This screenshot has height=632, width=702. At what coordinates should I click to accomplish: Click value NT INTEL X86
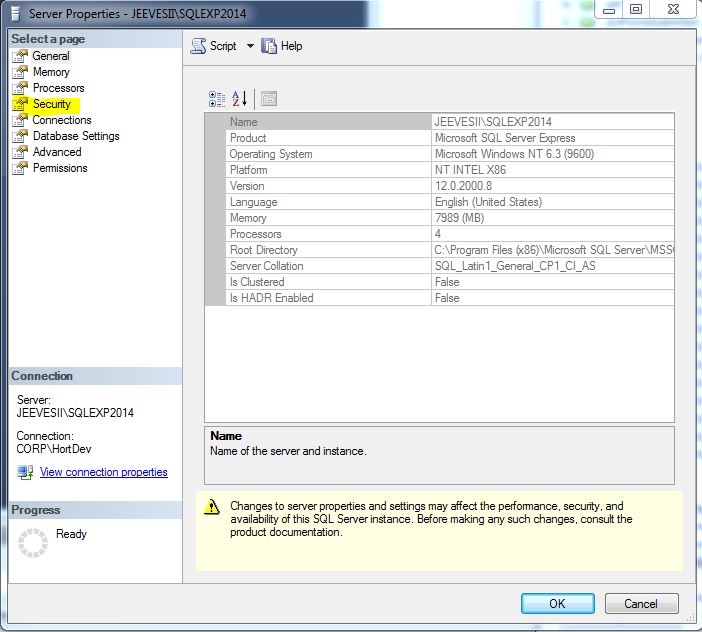click(x=470, y=170)
